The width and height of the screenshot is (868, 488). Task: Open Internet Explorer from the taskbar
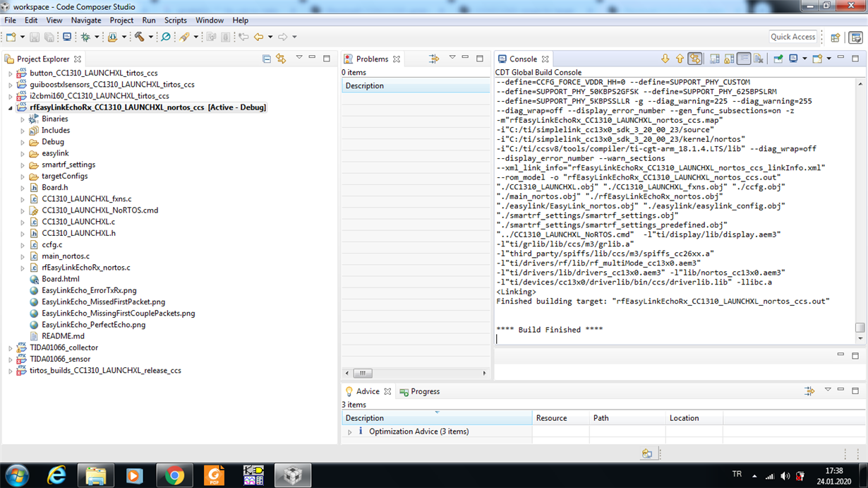click(56, 475)
